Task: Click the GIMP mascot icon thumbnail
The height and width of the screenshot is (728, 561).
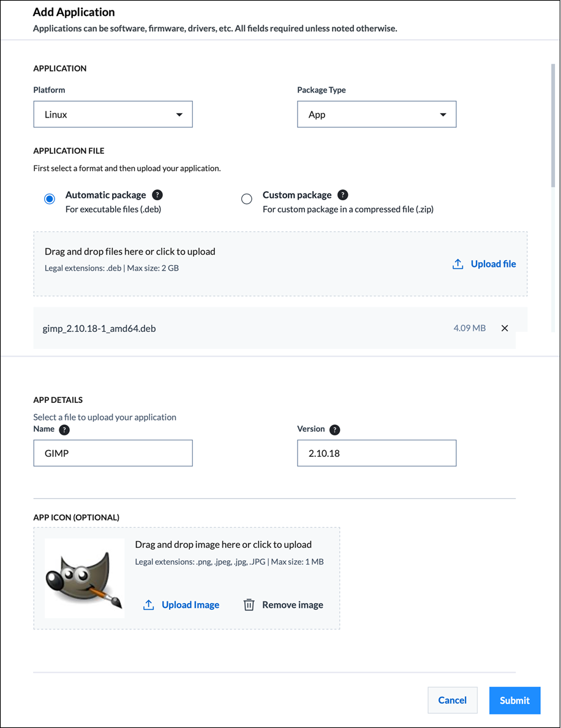Action: [85, 579]
